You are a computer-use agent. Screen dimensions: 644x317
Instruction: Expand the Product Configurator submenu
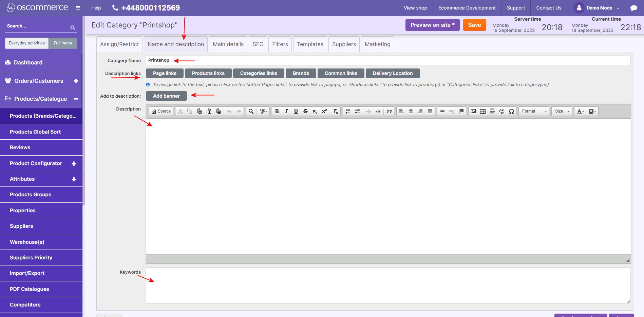click(74, 163)
